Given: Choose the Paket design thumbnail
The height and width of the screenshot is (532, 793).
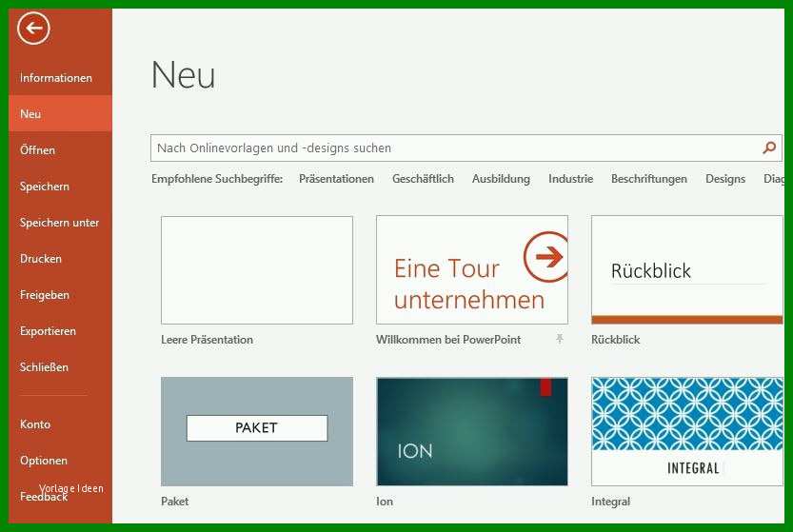Looking at the screenshot, I should click(x=257, y=431).
